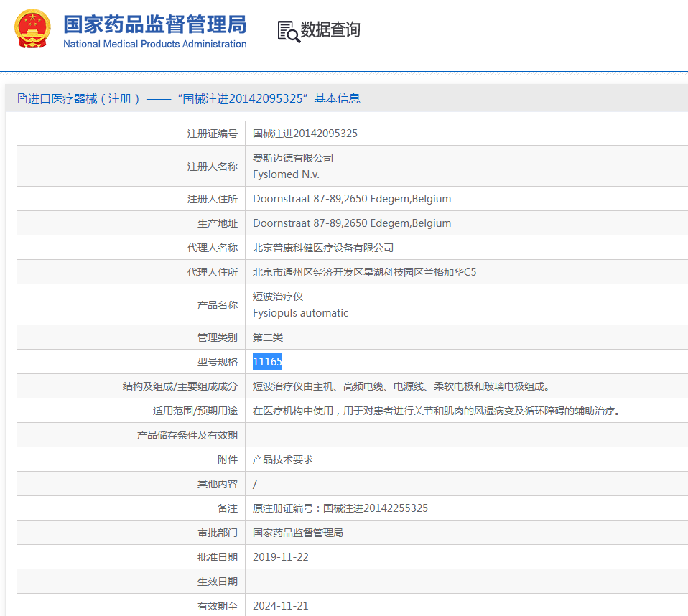This screenshot has width=688, height=616.
Task: Select agent name 北京普康科健医疗设备有限公司
Action: (323, 248)
